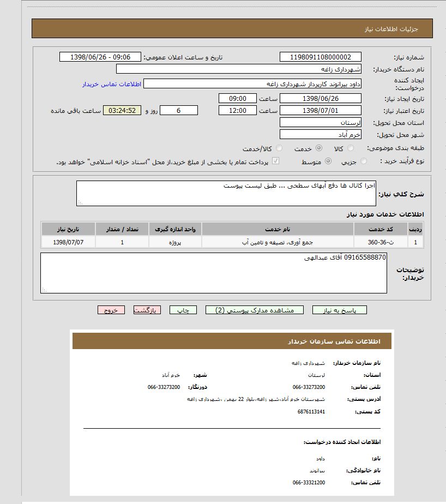446x504 pixels.
Task: Click the 'شماره نیاز' number field
Action: [x=320, y=57]
